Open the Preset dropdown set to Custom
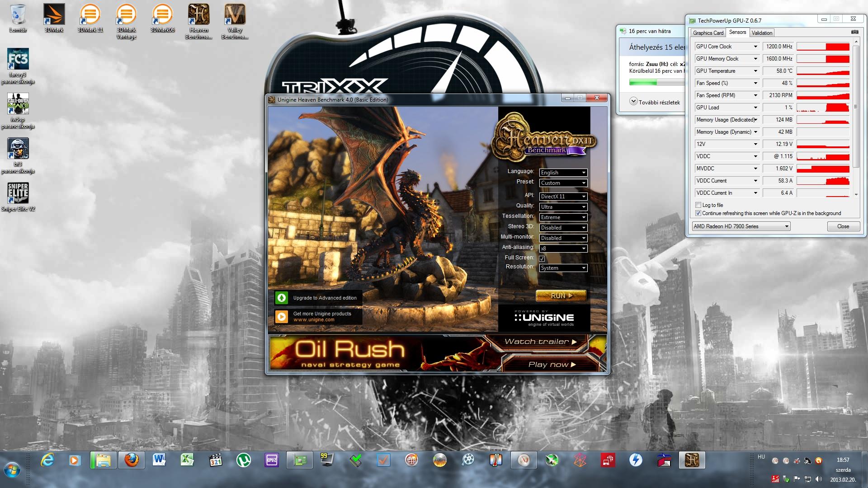This screenshot has height=488, width=868. pyautogui.click(x=563, y=183)
